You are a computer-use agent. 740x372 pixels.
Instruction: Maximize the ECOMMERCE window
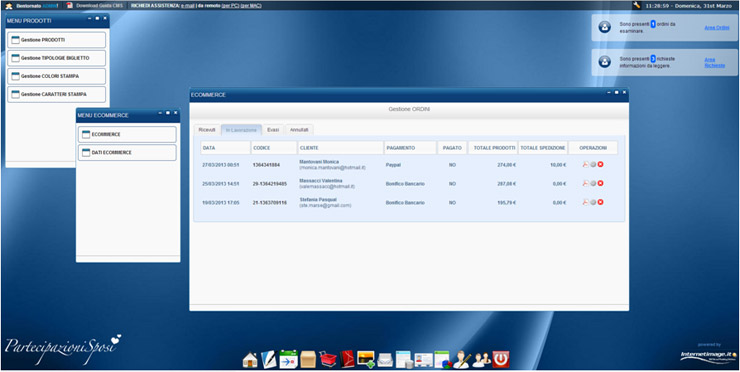[616, 93]
